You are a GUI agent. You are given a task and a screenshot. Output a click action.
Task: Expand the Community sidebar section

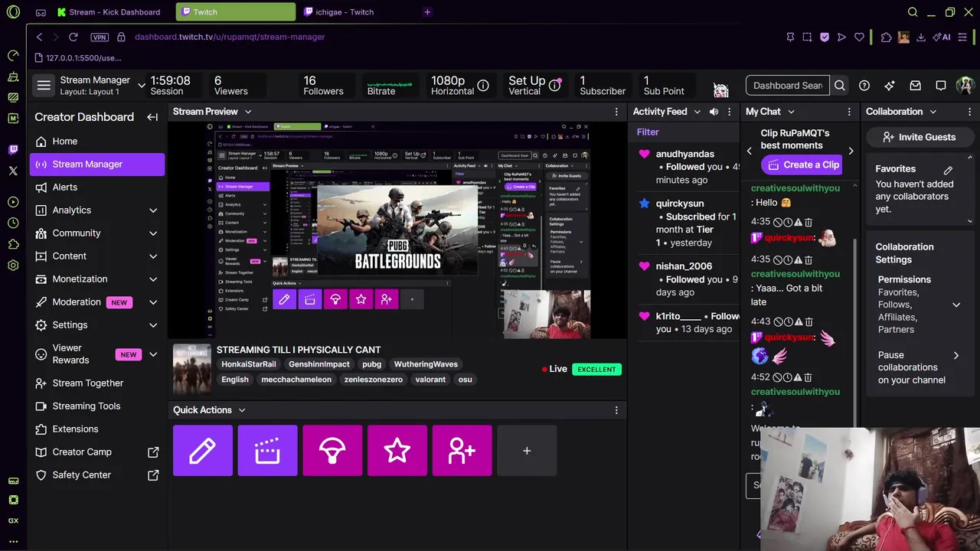point(153,233)
